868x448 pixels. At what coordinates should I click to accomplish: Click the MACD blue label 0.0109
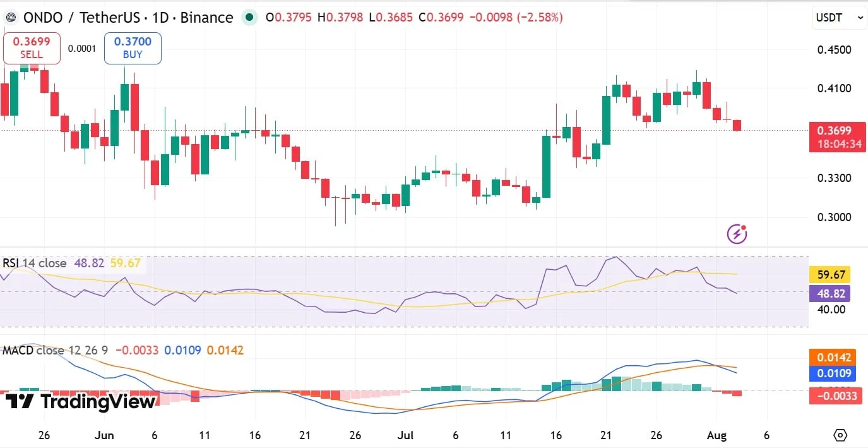tap(833, 373)
